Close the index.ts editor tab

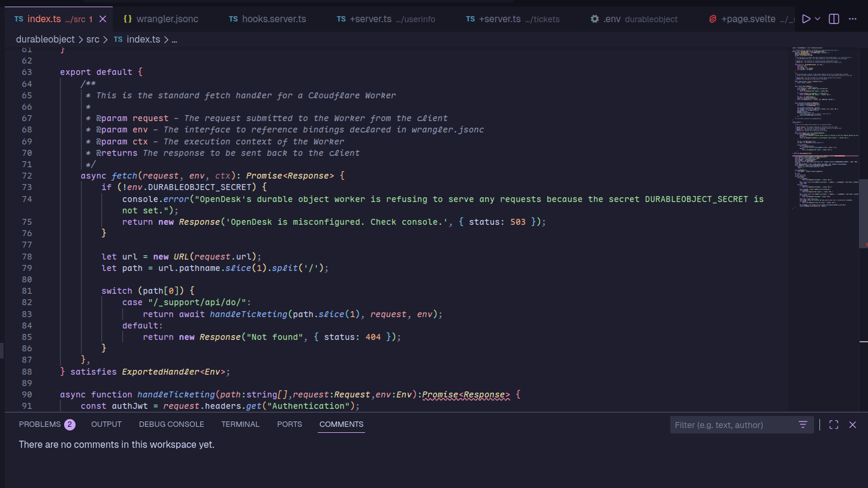pos(103,19)
